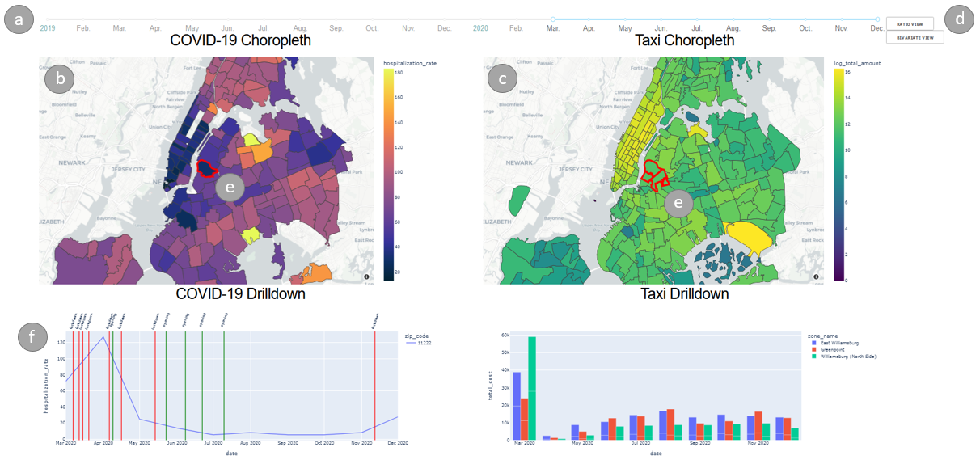The height and width of the screenshot is (460, 980).
Task: Click the end handle of the date range slider
Action: tap(877, 19)
